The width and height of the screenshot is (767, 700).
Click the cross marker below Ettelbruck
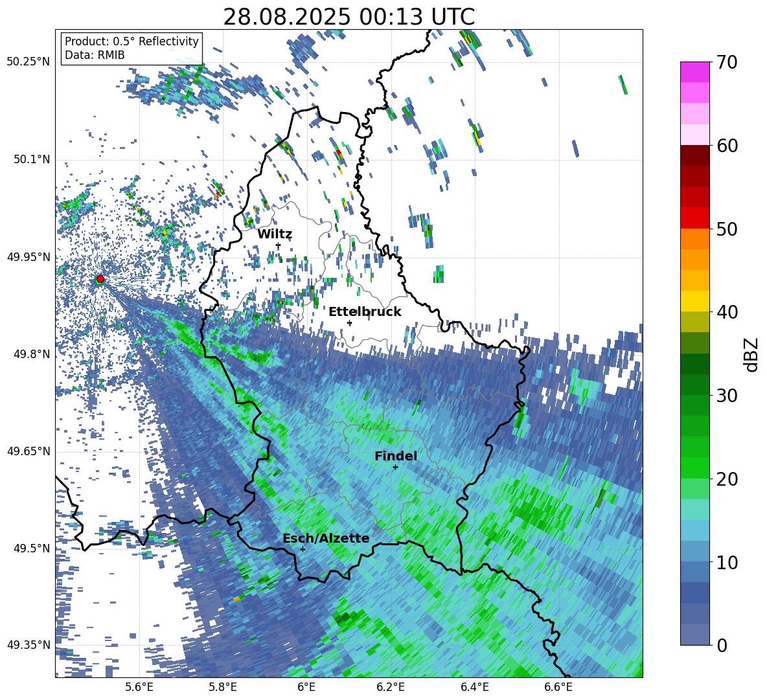[x=349, y=322]
